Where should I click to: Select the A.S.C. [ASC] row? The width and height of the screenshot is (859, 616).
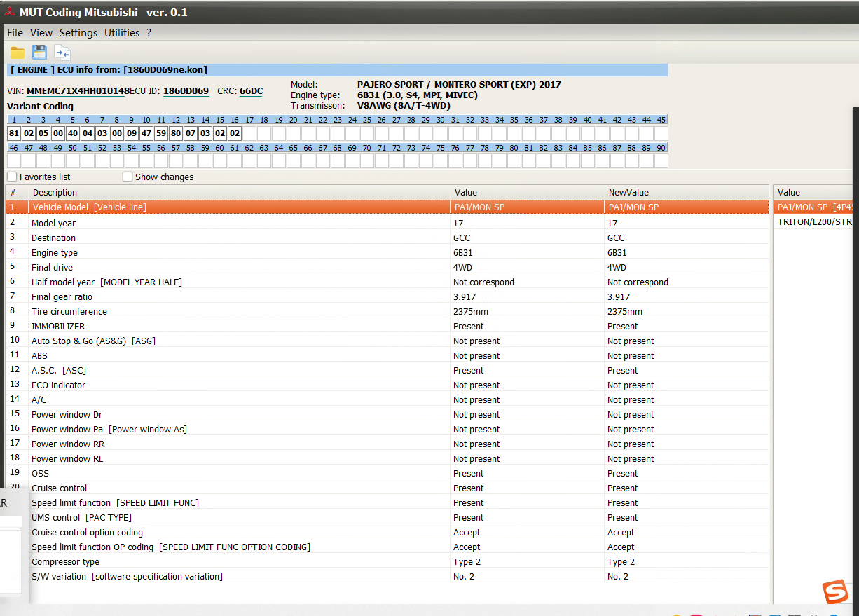[x=387, y=370]
